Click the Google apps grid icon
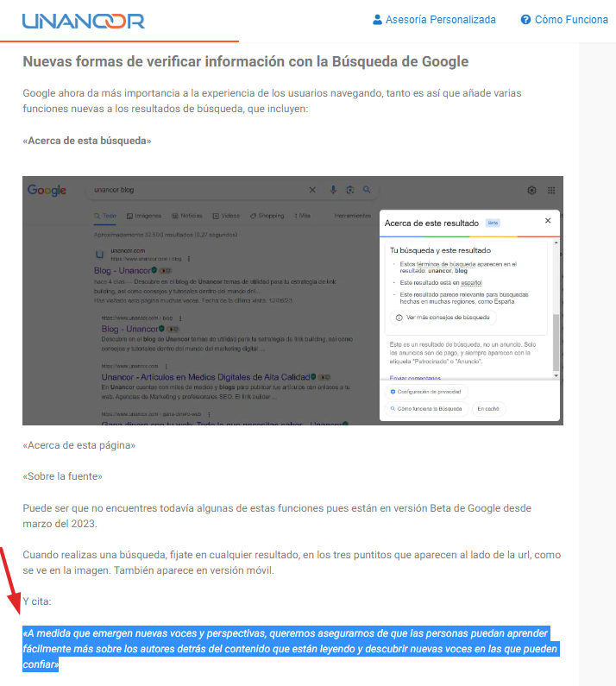616x686 pixels. coord(551,191)
